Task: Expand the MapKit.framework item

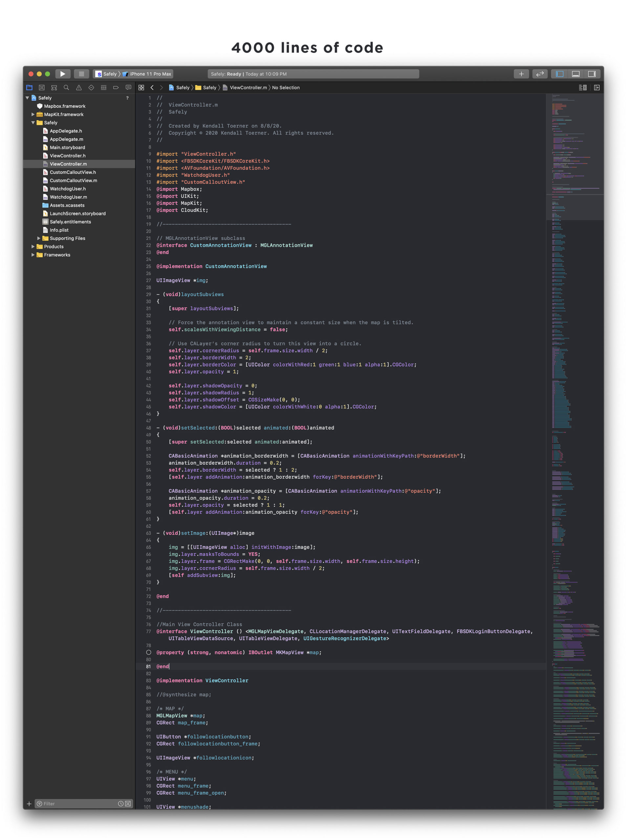Action: (33, 114)
